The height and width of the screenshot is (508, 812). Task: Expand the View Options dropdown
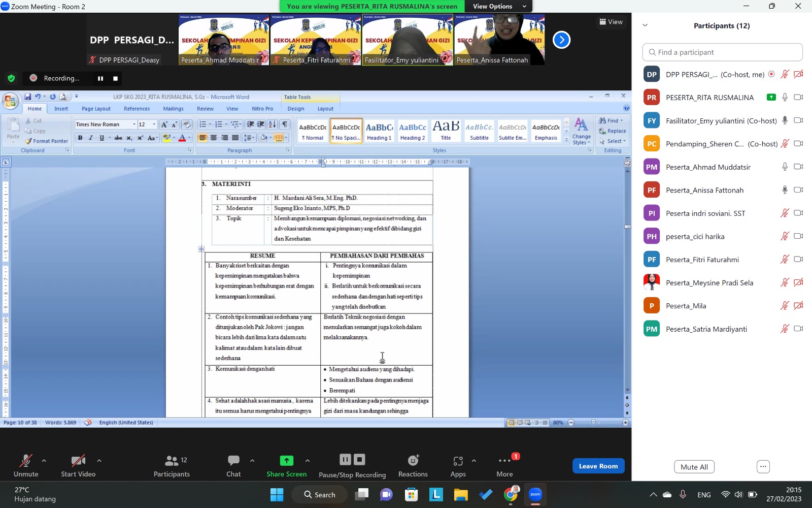click(499, 6)
